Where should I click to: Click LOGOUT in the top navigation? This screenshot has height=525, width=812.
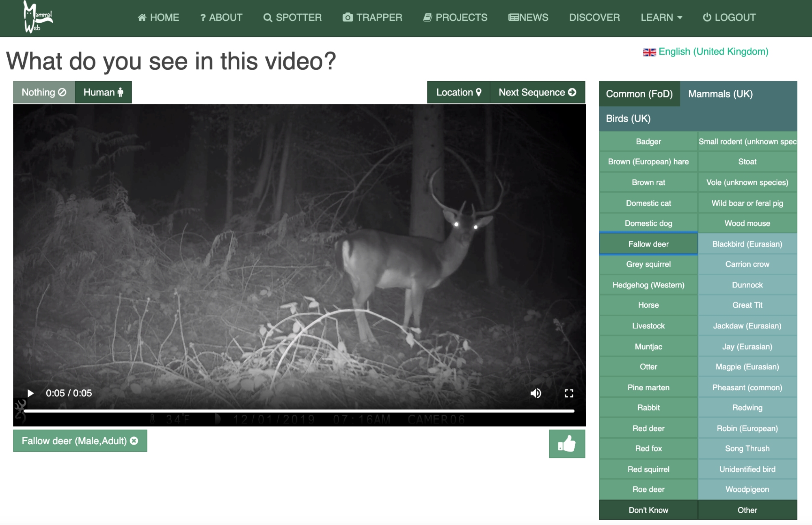pyautogui.click(x=729, y=17)
